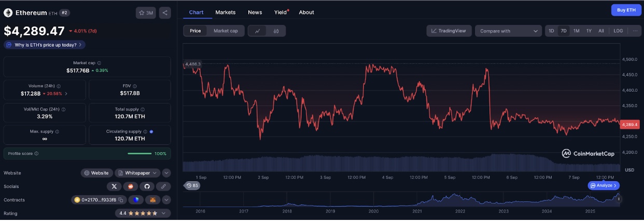Image resolution: width=644 pixels, height=222 pixels.
Task: Open the GitHub social link
Action: pos(147,186)
